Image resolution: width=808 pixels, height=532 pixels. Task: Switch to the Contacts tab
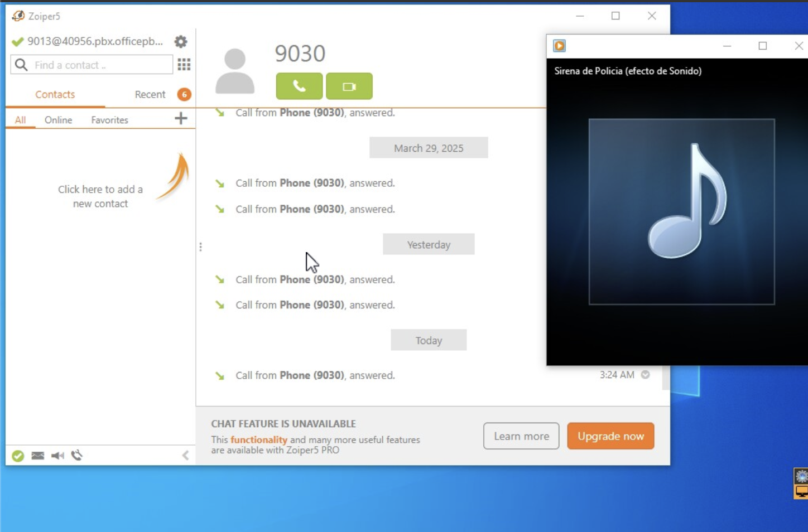tap(55, 94)
